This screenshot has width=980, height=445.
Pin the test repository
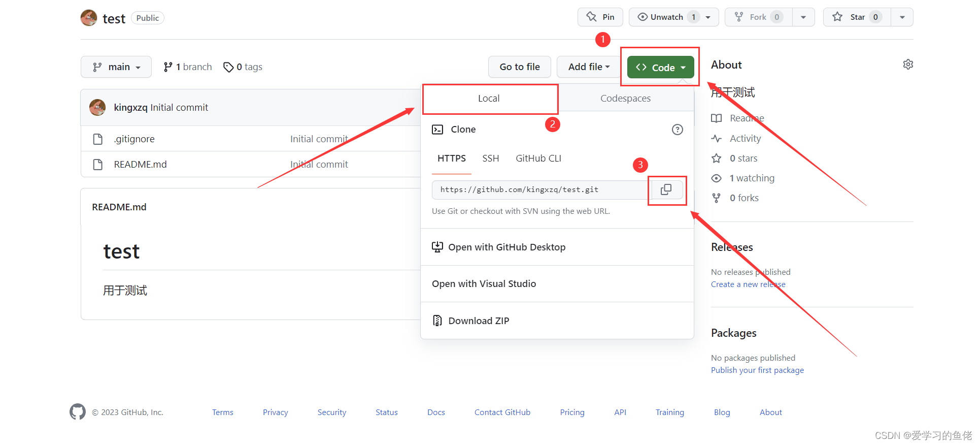pyautogui.click(x=600, y=17)
